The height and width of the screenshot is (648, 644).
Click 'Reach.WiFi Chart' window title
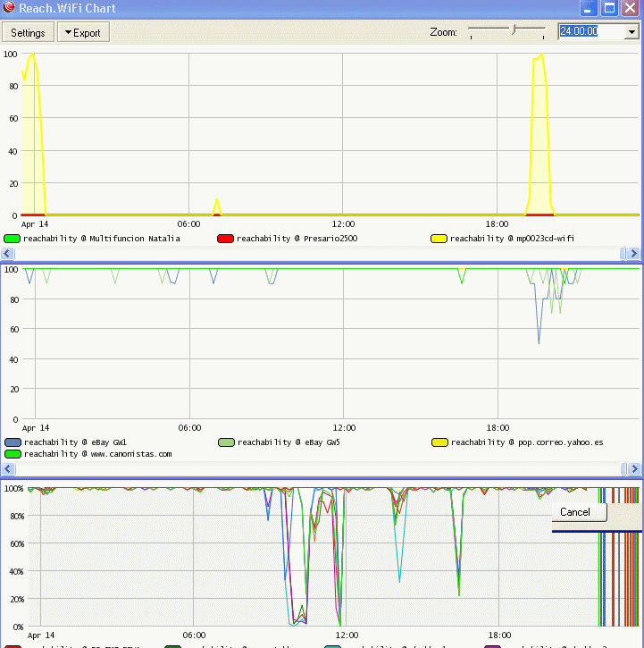67,8
